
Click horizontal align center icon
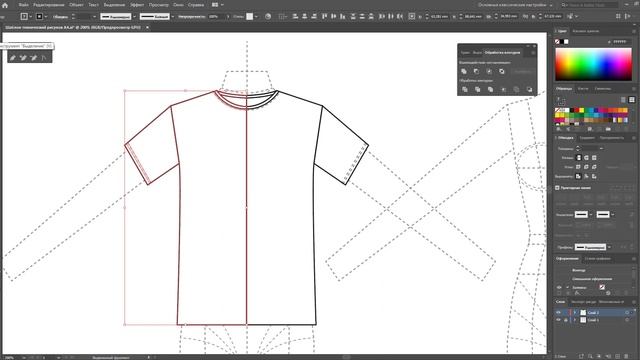(304, 16)
